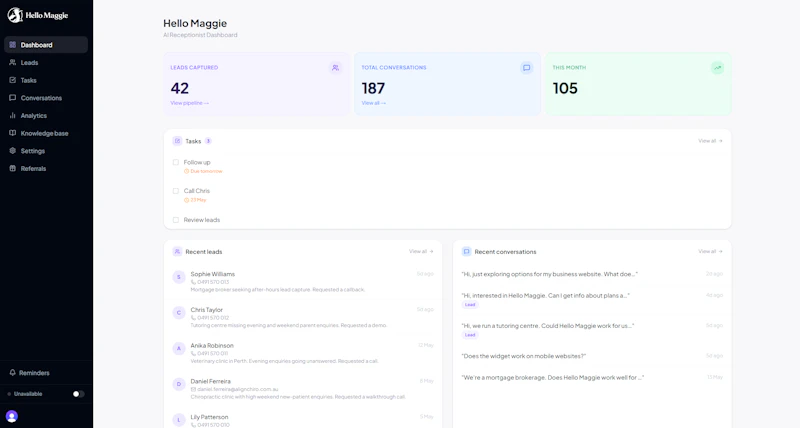This screenshot has width=800, height=428.
Task: Click View pipeline link
Action: coord(189,103)
